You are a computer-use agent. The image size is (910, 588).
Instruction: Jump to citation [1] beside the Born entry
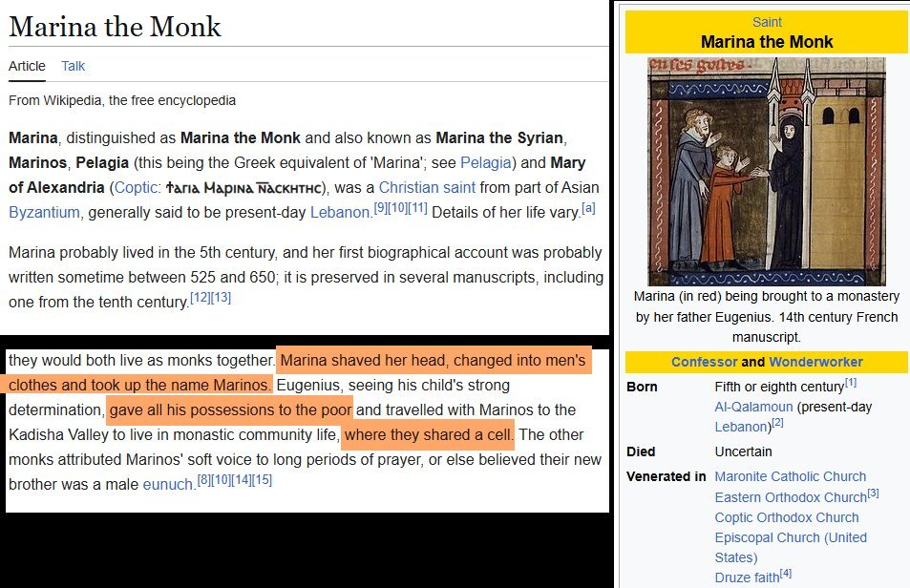tap(851, 382)
